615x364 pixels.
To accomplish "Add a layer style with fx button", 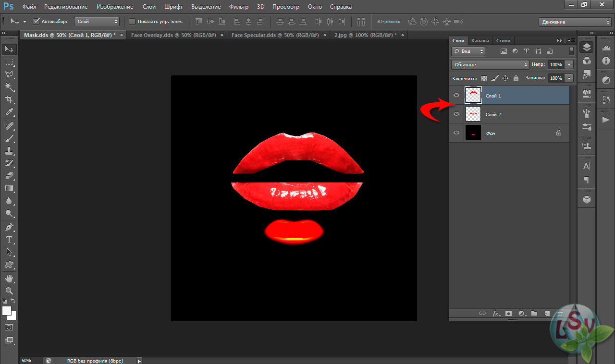I will click(496, 314).
